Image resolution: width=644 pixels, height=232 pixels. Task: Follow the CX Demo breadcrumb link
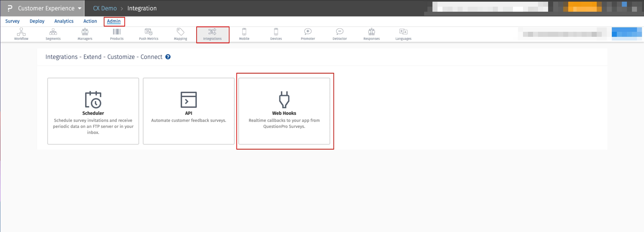pyautogui.click(x=105, y=8)
